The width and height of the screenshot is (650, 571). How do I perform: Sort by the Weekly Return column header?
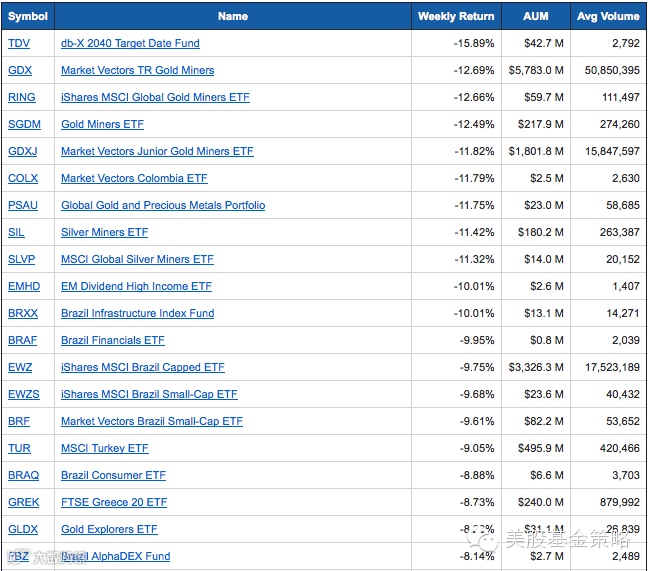pyautogui.click(x=456, y=16)
